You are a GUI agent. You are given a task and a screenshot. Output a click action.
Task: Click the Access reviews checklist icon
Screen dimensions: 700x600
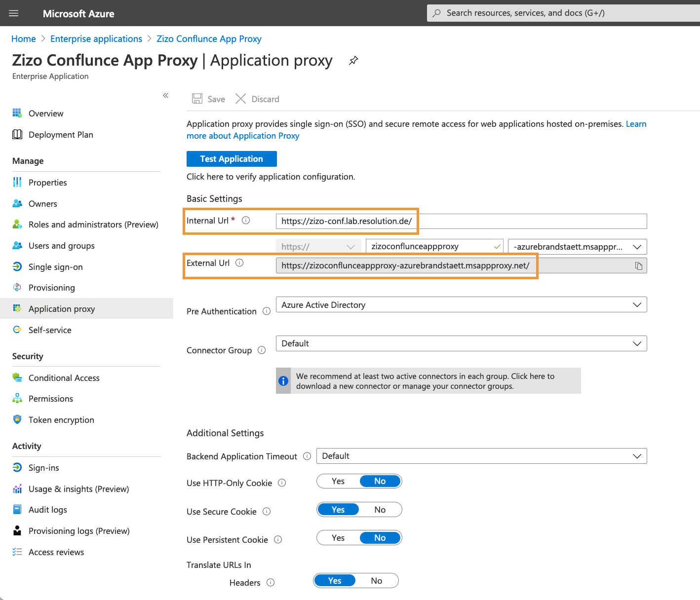(x=17, y=552)
